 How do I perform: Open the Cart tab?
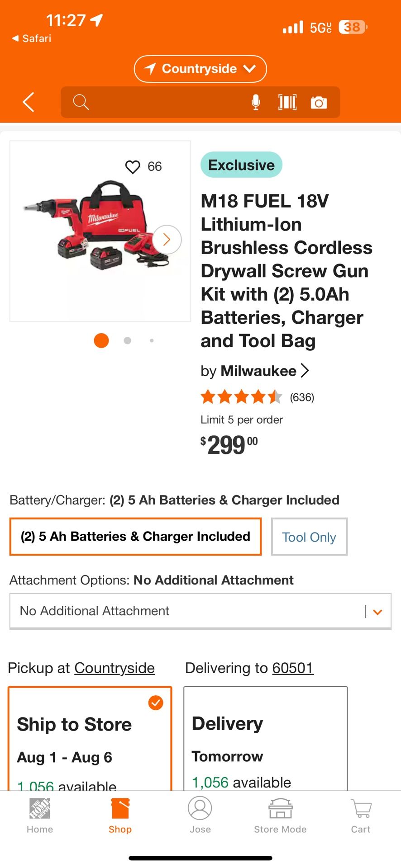coord(361,816)
